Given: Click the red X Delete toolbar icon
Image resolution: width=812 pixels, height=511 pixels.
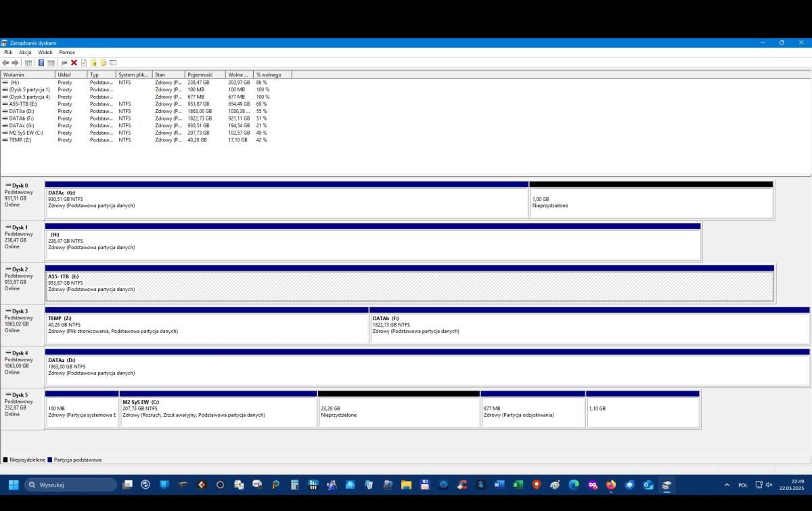Looking at the screenshot, I should (x=74, y=63).
